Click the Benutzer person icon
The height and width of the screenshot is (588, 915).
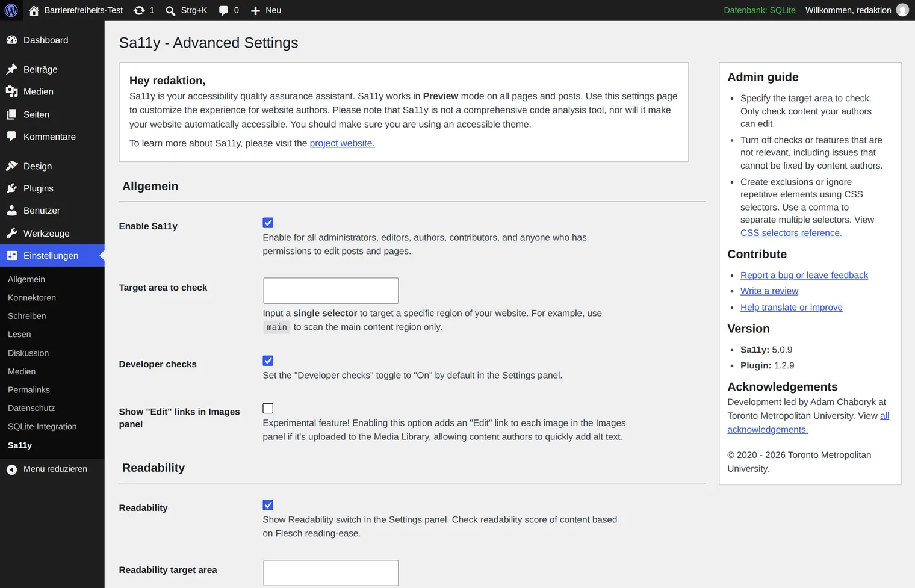click(11, 211)
